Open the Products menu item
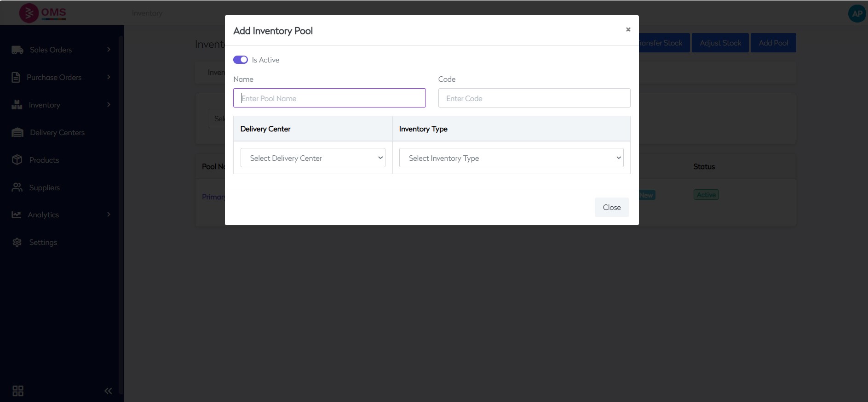 point(44,160)
